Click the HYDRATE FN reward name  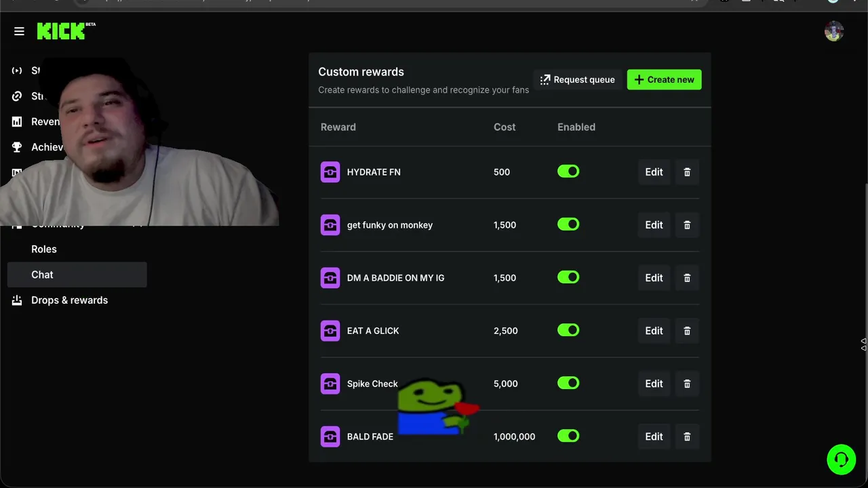point(374,172)
